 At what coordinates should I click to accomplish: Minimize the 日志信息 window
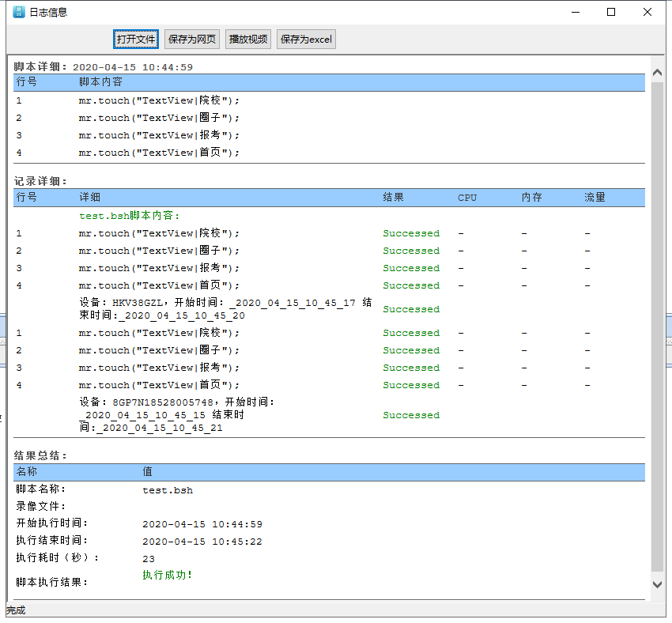point(576,12)
